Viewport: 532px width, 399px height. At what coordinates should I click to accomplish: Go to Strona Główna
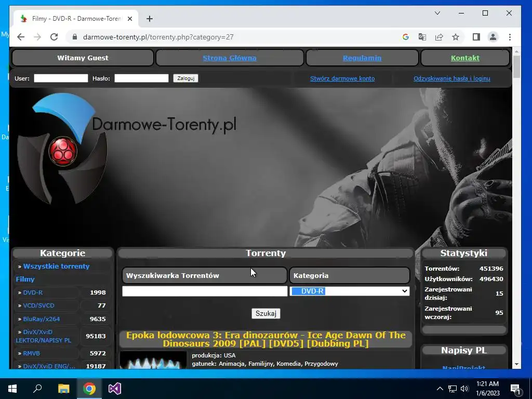tap(230, 58)
